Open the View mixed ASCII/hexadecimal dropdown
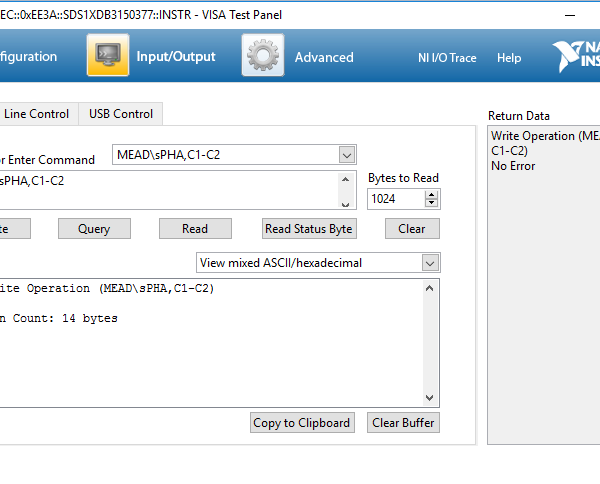 pyautogui.click(x=430, y=263)
